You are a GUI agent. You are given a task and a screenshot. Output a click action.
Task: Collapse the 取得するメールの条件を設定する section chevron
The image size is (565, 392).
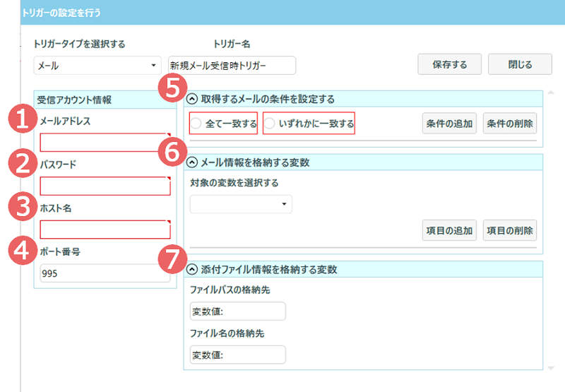[x=192, y=99]
